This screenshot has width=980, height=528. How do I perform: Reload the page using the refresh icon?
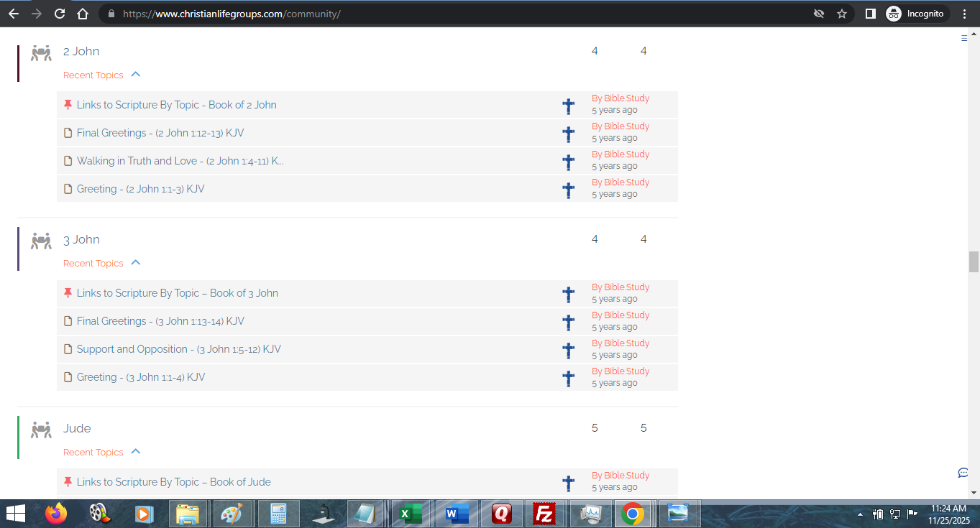(60, 14)
